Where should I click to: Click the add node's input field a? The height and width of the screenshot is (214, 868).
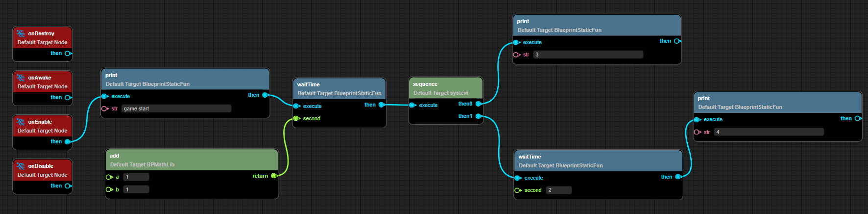click(136, 177)
